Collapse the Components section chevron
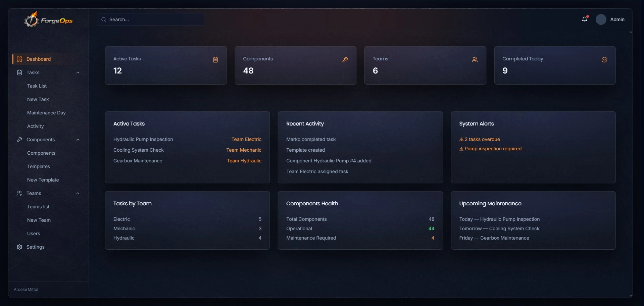The width and height of the screenshot is (644, 306). click(78, 140)
